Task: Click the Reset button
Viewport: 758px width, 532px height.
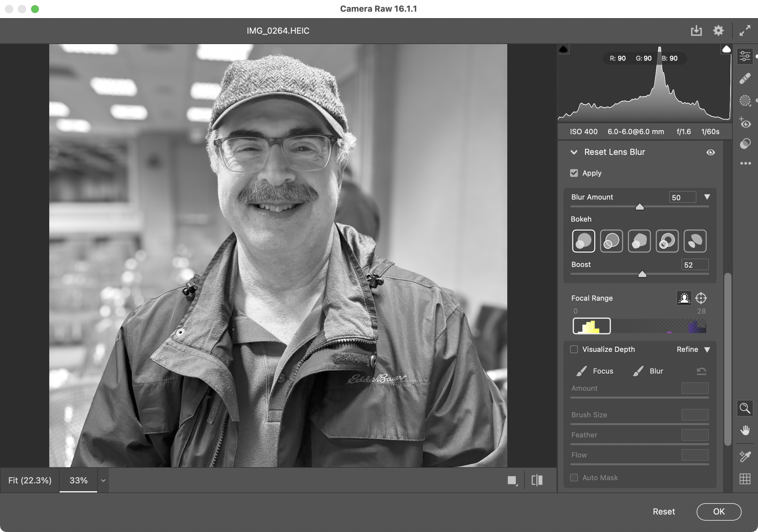Action: [664, 512]
